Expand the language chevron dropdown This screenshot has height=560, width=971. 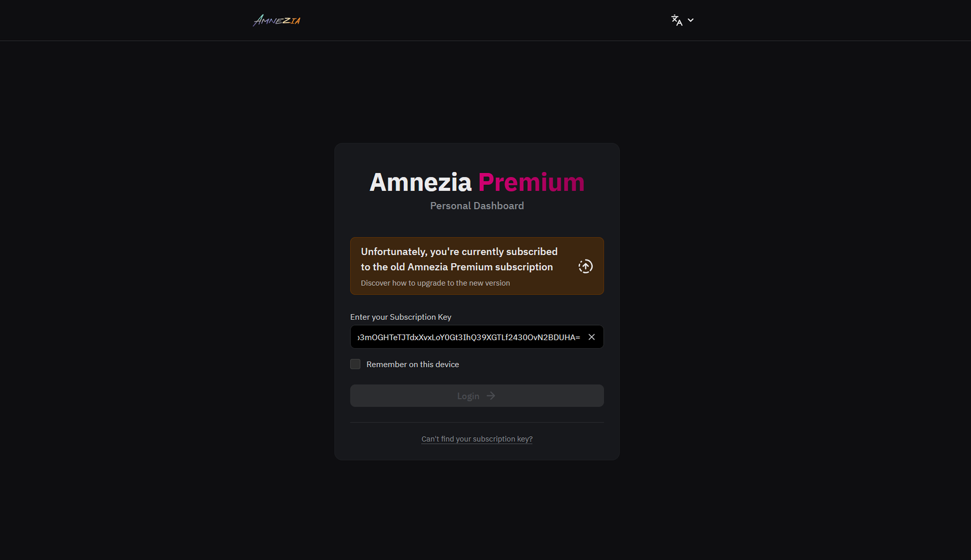(x=691, y=20)
